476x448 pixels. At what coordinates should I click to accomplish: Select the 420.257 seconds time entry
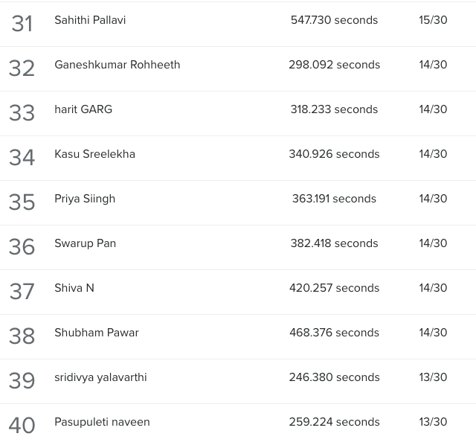pos(334,288)
